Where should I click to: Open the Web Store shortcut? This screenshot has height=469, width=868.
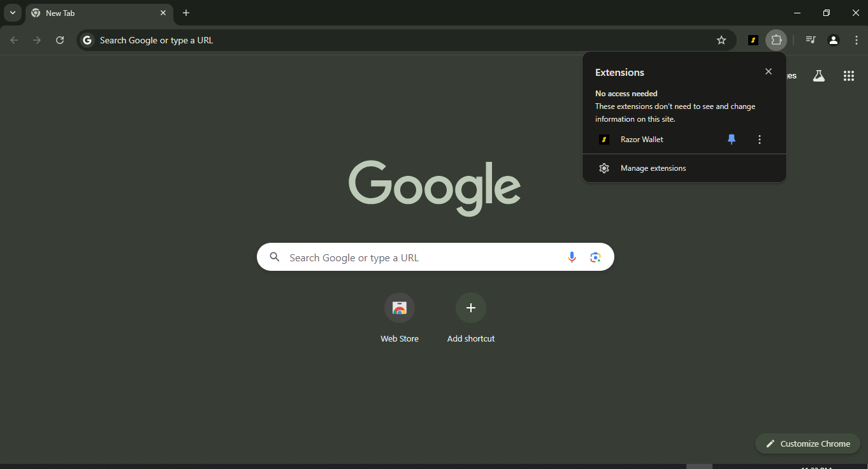400,308
